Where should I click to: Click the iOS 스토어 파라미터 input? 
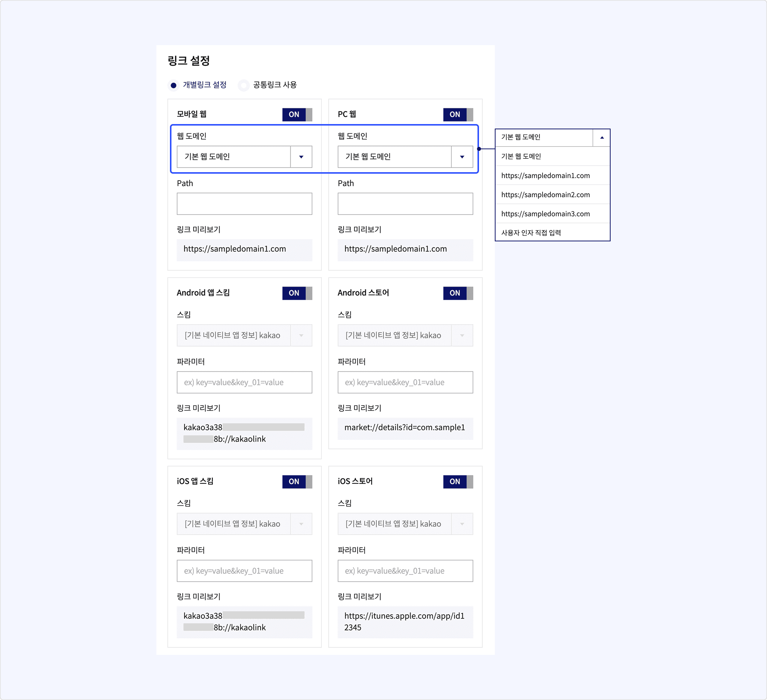(405, 571)
